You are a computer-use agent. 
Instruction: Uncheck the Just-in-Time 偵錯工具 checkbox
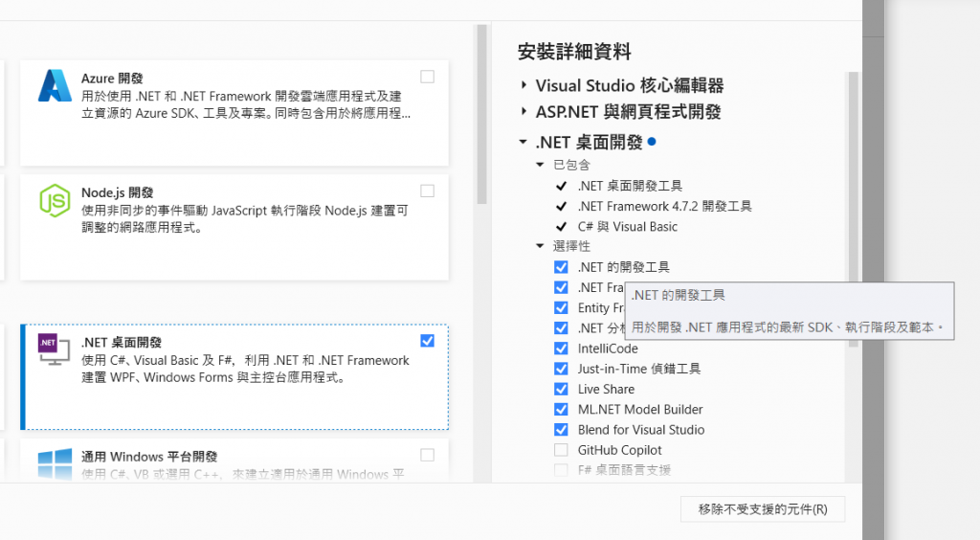point(561,369)
